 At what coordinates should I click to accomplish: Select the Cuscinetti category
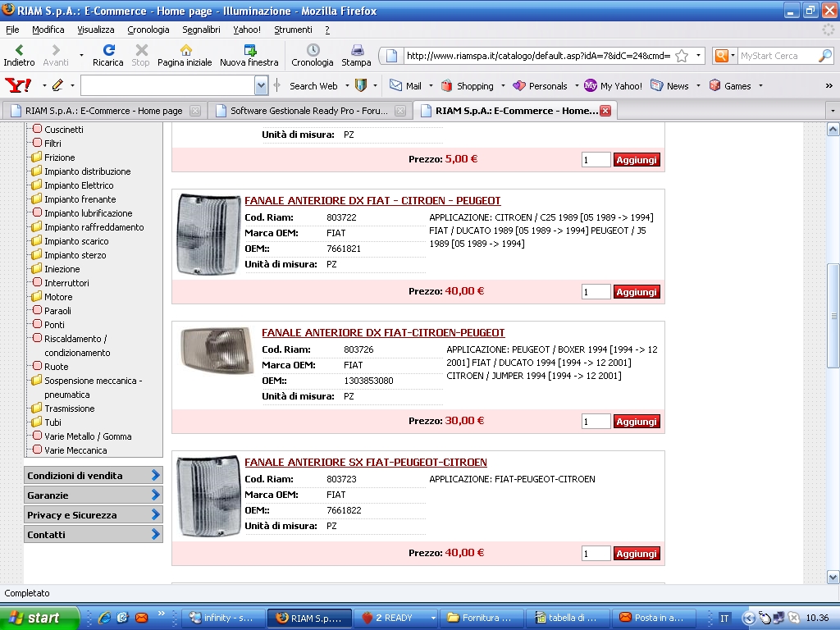[64, 129]
